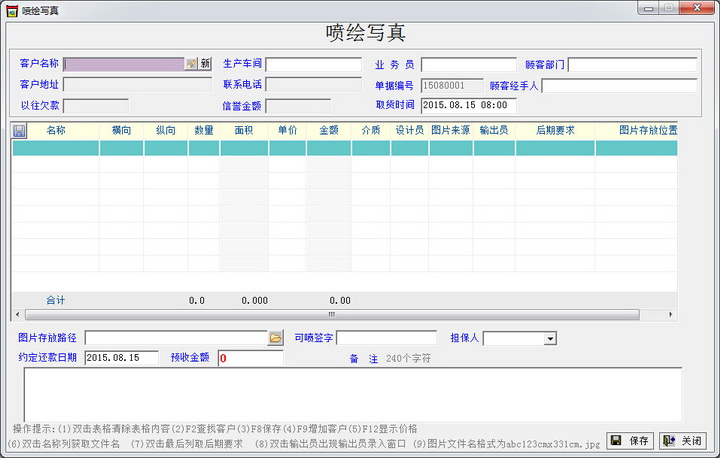
Task: Click the 取货时间 date field
Action: pos(469,105)
